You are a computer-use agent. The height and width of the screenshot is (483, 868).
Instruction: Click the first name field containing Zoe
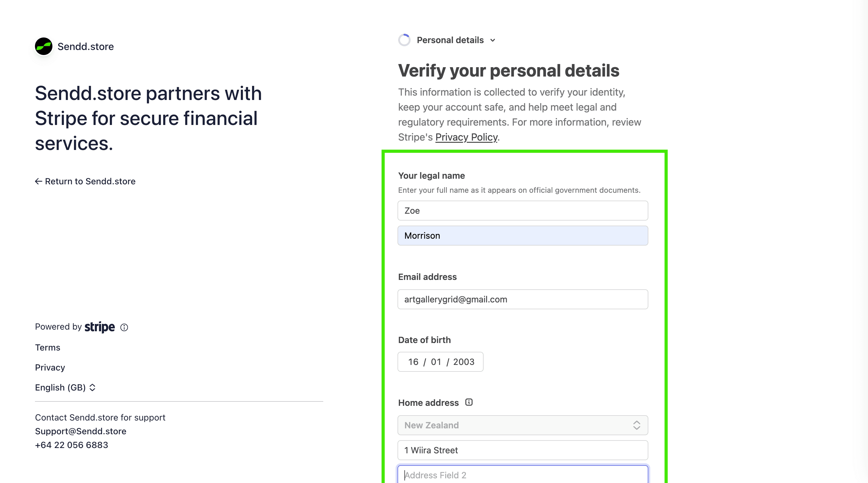(523, 211)
